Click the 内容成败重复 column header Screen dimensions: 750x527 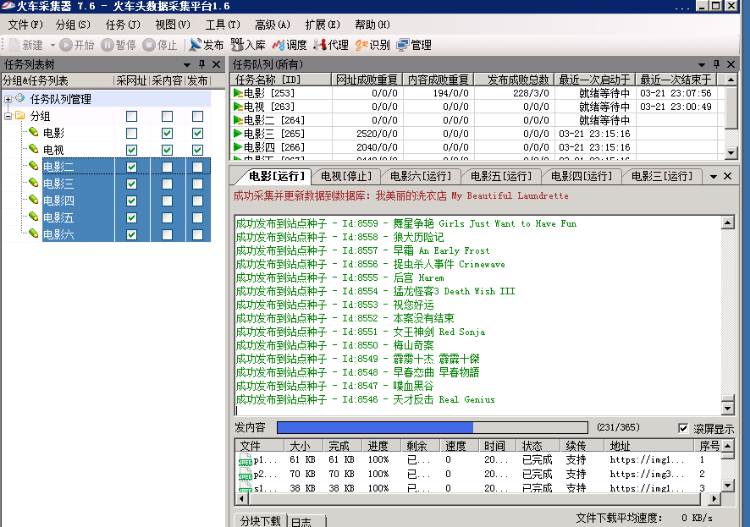coord(438,79)
